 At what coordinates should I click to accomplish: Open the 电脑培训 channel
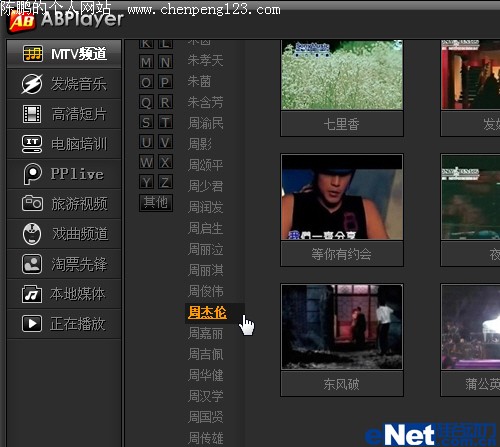coord(64,144)
